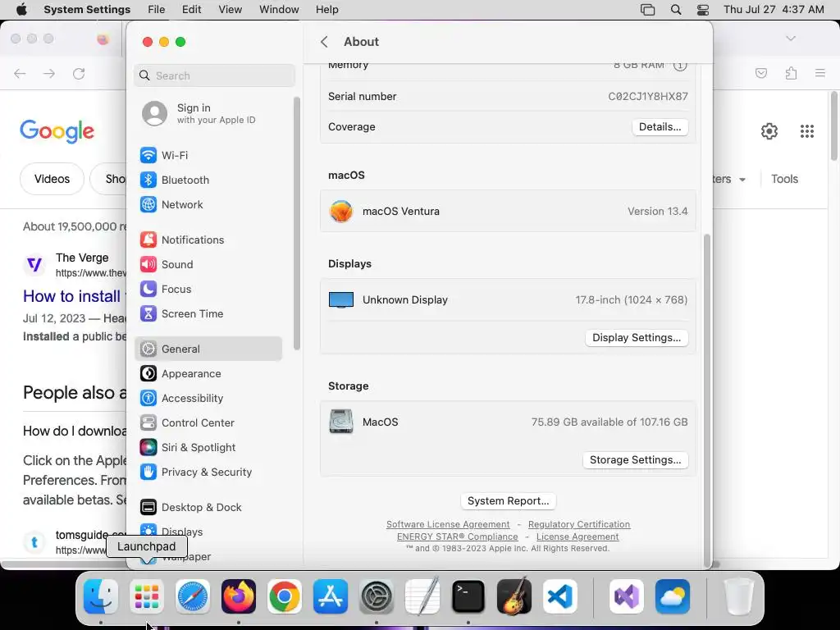Open Spotlight search in menu bar

click(676, 10)
